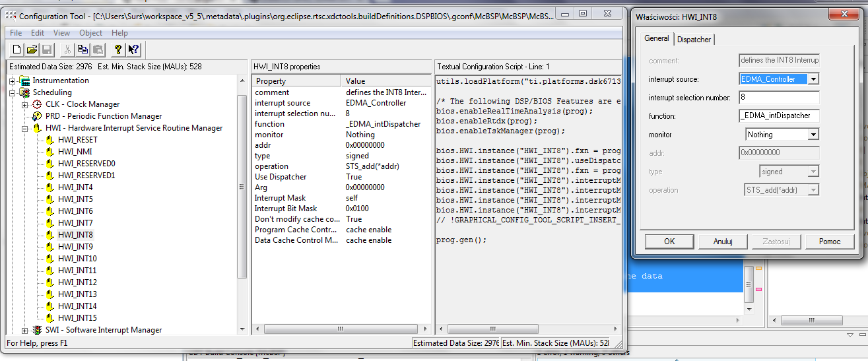
Task: Open the disabled operation dropdown STS_add(*addr)
Action: 813,189
